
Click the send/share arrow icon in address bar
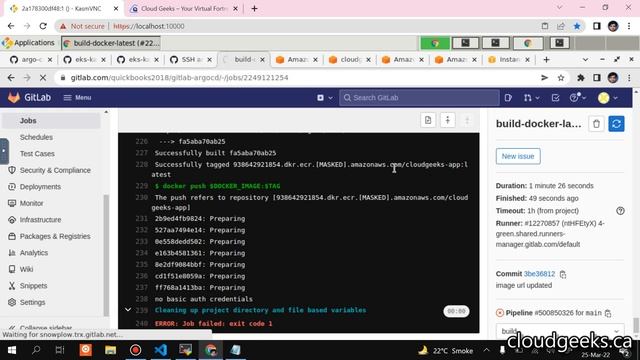click(544, 78)
